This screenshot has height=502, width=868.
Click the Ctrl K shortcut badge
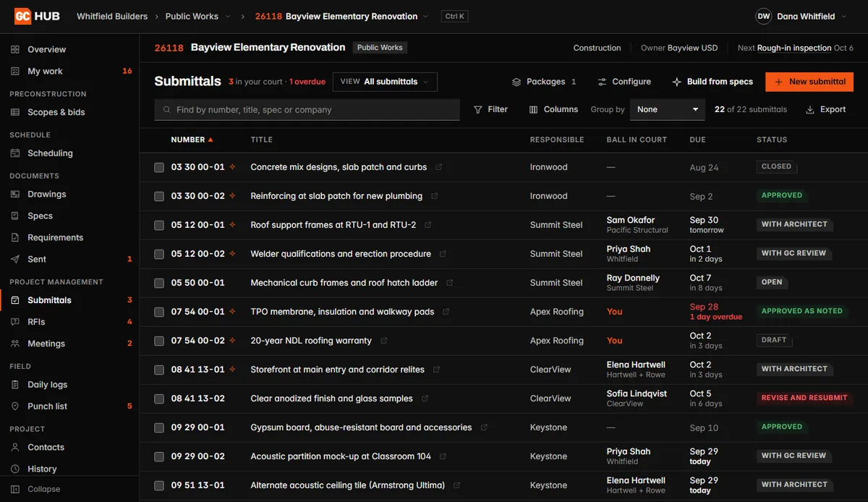point(455,16)
